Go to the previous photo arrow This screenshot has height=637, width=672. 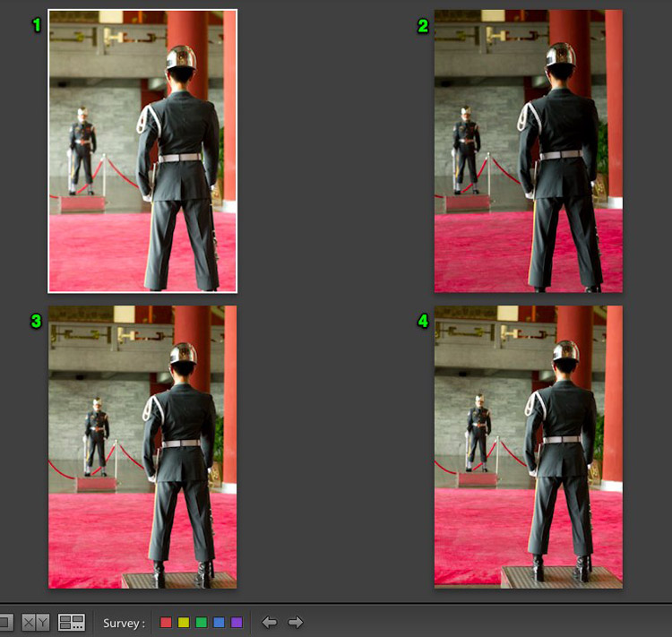[269, 622]
